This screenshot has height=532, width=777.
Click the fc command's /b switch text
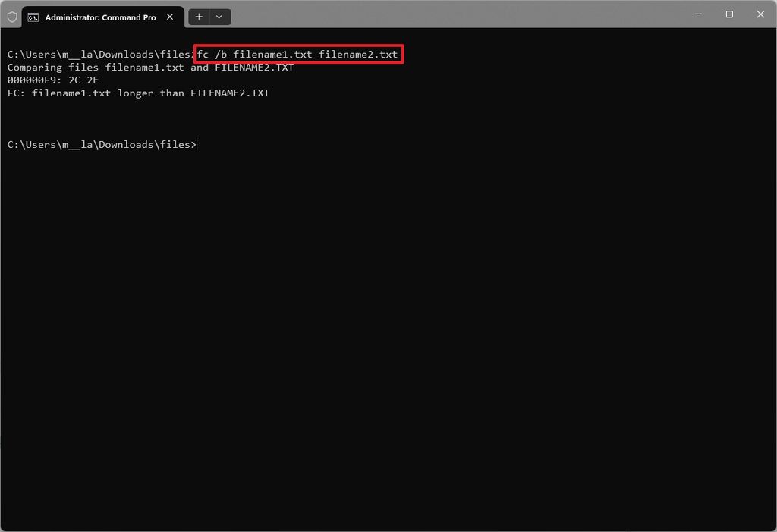[220, 54]
